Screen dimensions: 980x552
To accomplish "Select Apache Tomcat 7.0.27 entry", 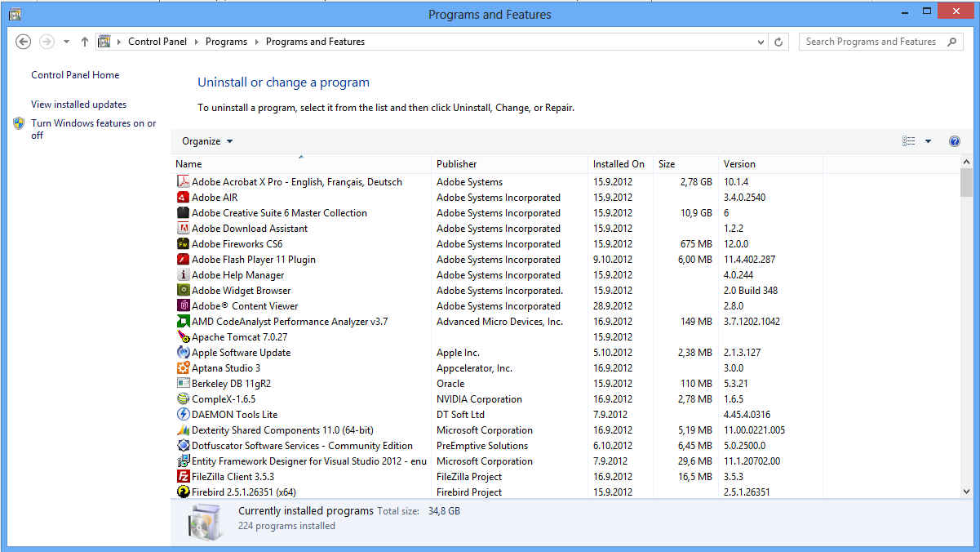I will tap(239, 337).
